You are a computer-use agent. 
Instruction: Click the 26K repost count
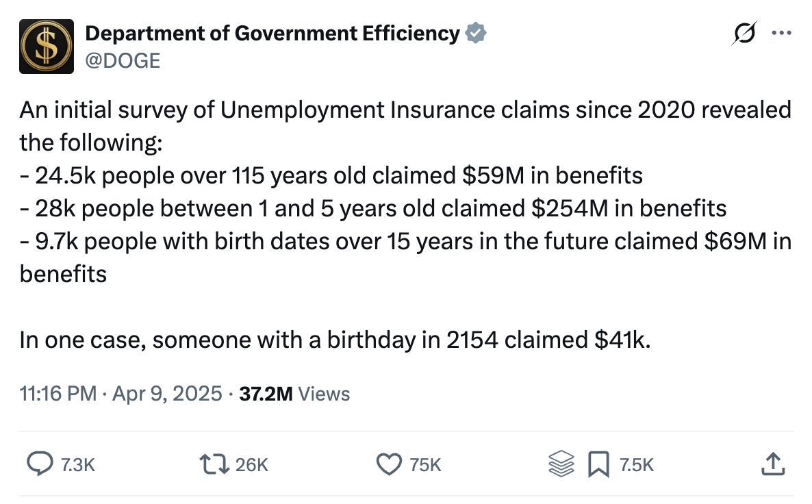pyautogui.click(x=251, y=466)
